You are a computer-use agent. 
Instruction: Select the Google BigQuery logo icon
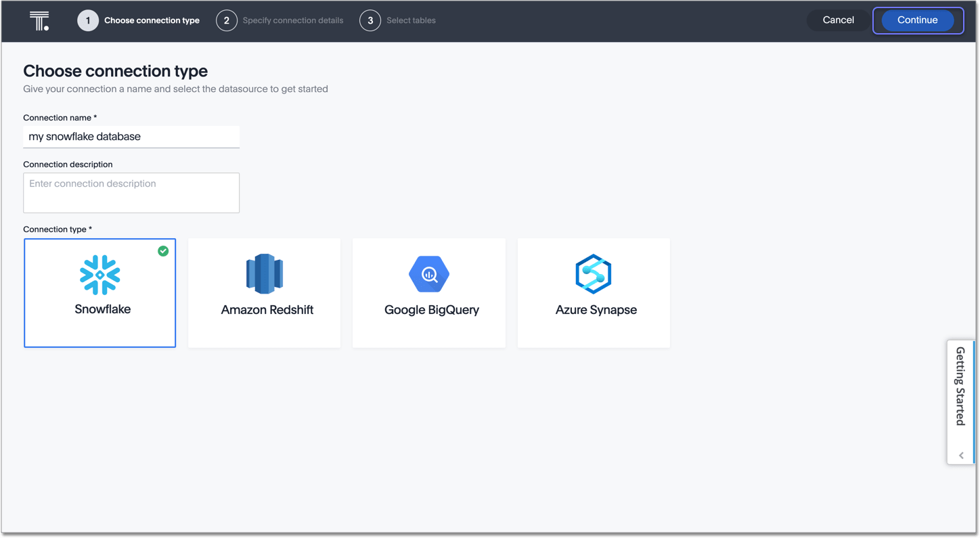coord(429,274)
